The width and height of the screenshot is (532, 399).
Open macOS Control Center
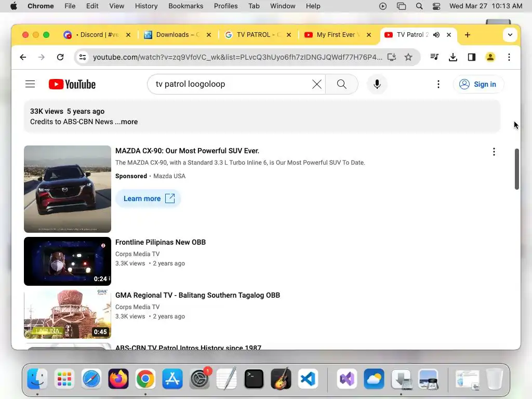click(x=436, y=6)
